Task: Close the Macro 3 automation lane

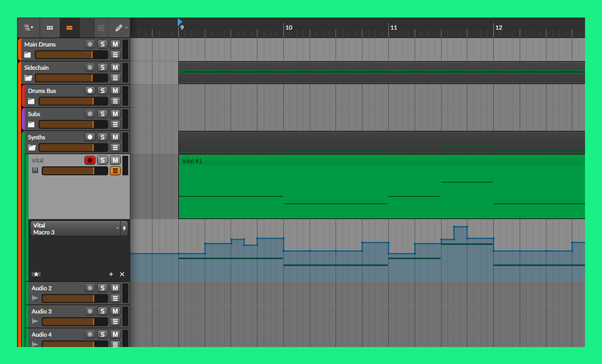Action: (122, 274)
